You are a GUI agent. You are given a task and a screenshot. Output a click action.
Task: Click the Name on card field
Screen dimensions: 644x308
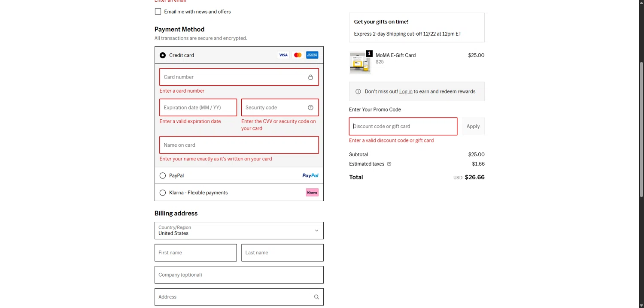(239, 145)
